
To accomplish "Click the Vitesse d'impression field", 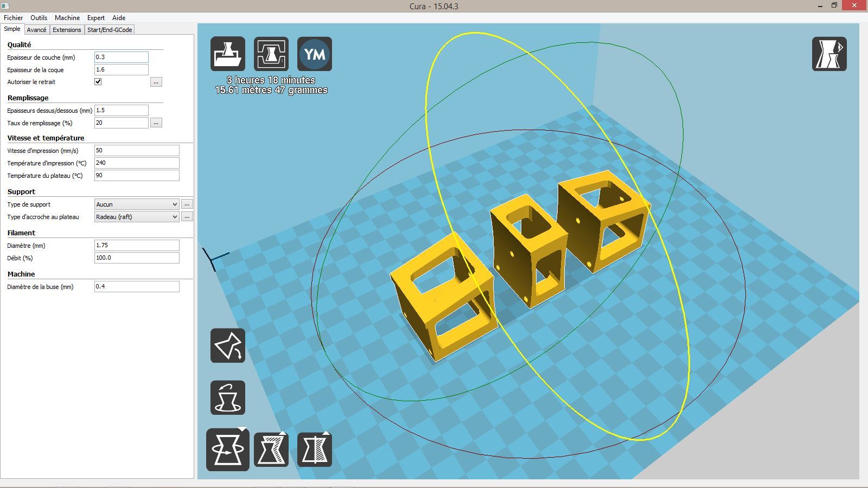I will tap(137, 151).
